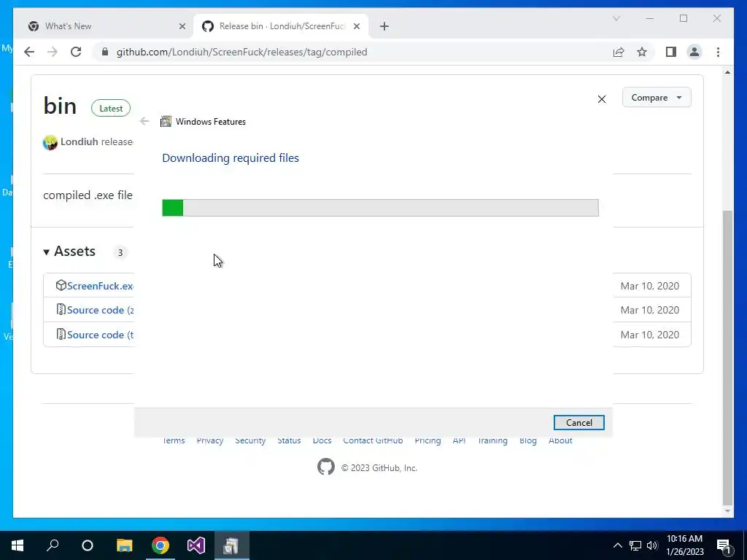747x560 pixels.
Task: Click the Windows Features back arrow
Action: [144, 122]
